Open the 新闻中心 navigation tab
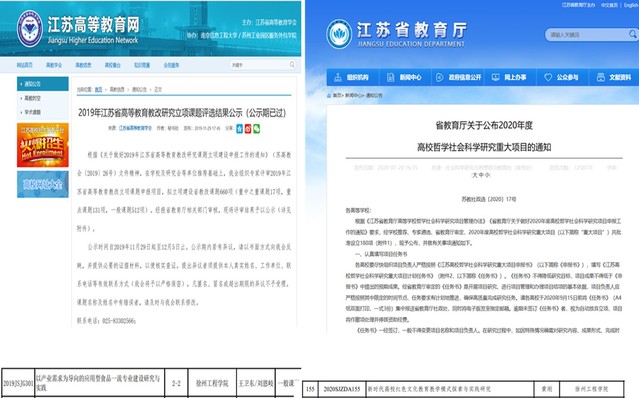639x398 pixels. click(404, 77)
